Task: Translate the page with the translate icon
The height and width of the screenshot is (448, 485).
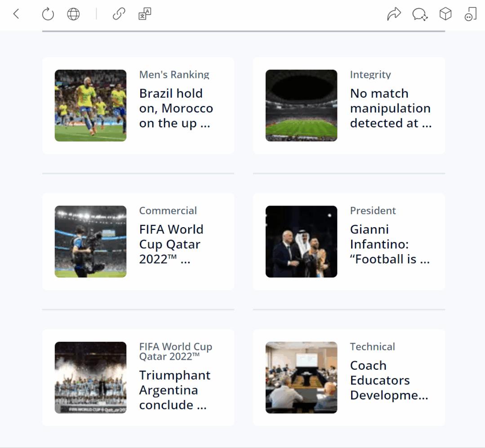Action: [x=145, y=14]
